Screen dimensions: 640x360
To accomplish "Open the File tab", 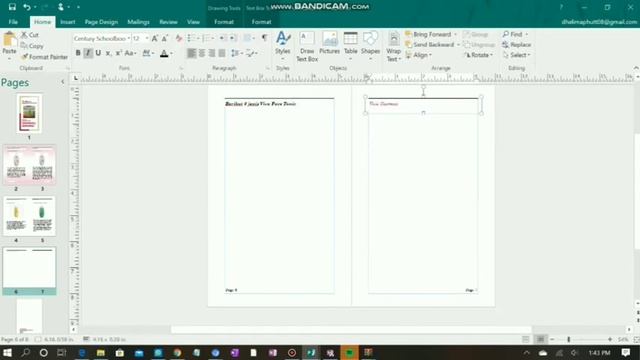I will tap(13, 22).
